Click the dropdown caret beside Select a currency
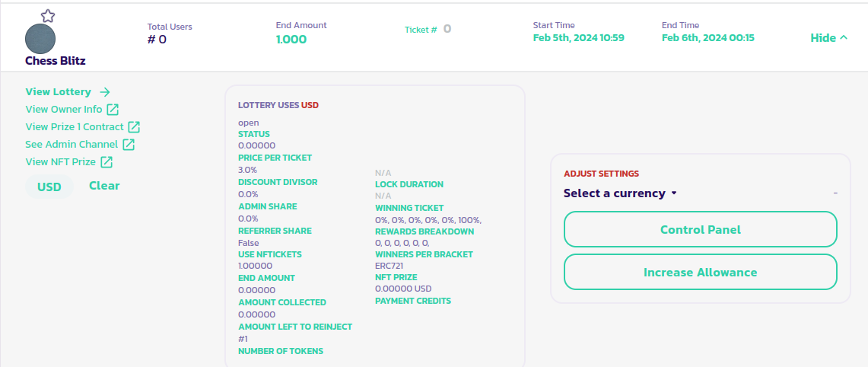This screenshot has width=868, height=367. (x=674, y=193)
